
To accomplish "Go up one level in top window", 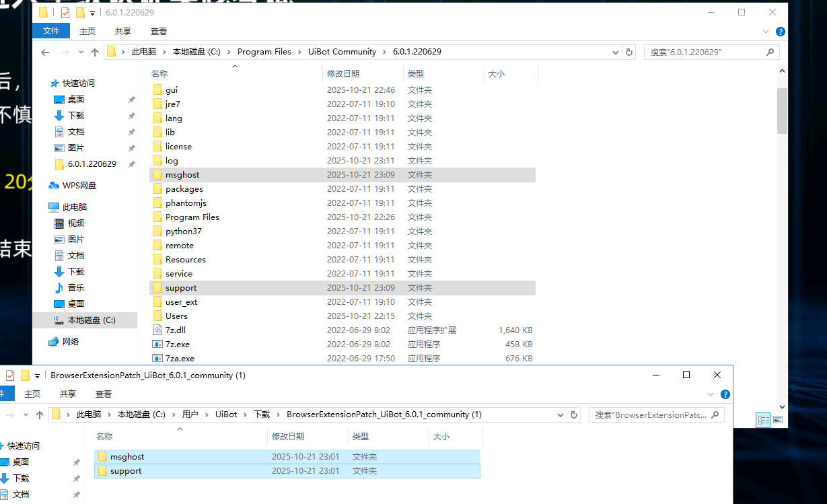I will [x=95, y=52].
